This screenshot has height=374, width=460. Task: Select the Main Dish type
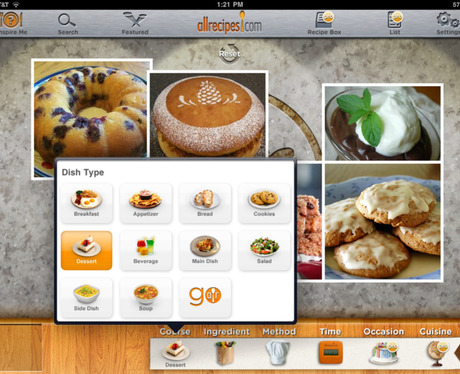pos(205,250)
